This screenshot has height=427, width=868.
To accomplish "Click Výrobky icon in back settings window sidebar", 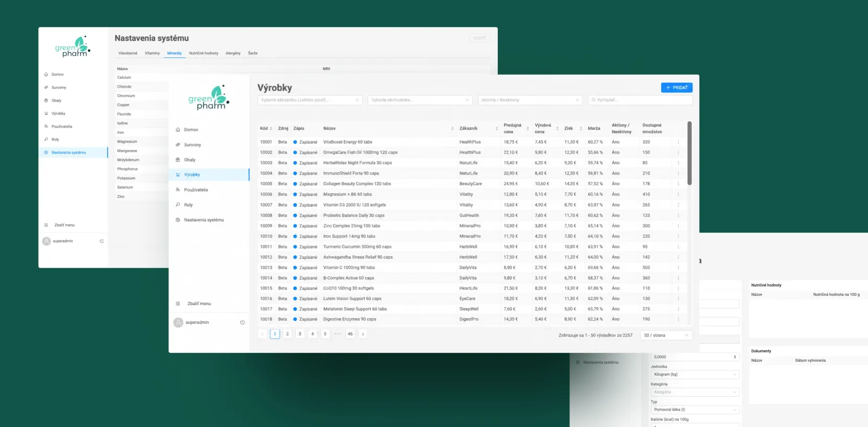I will pyautogui.click(x=46, y=113).
